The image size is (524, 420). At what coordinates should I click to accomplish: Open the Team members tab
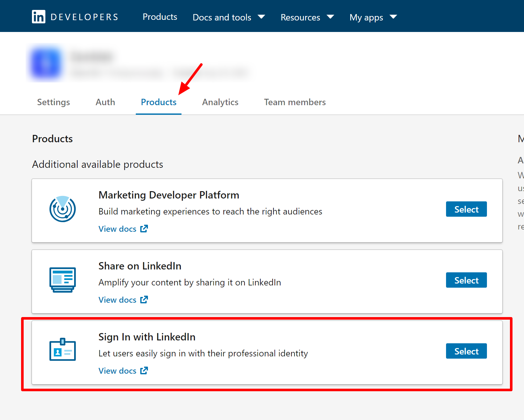295,102
